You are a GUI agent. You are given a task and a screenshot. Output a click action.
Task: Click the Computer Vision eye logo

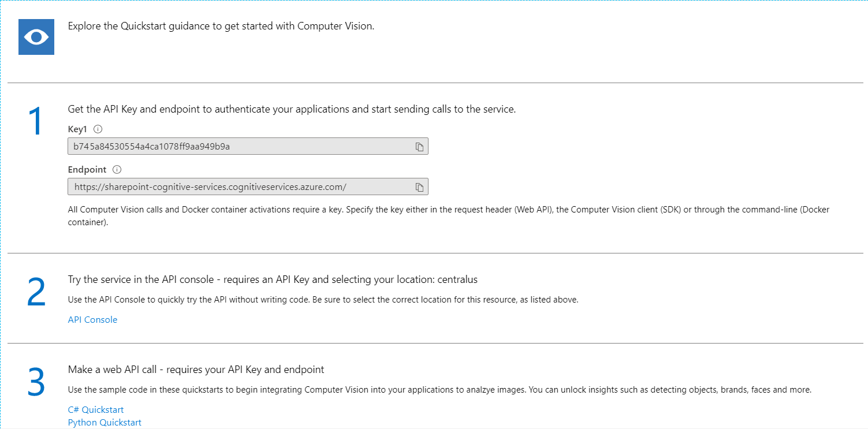point(36,37)
